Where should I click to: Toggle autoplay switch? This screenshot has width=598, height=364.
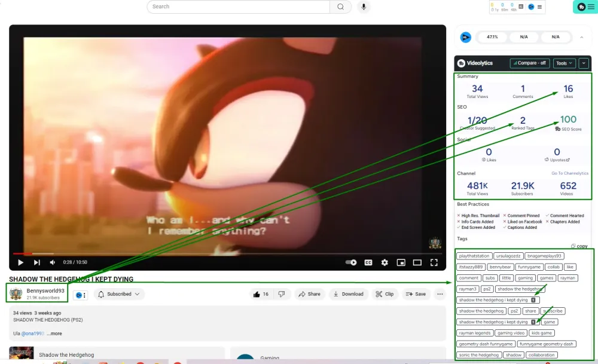[350, 262]
